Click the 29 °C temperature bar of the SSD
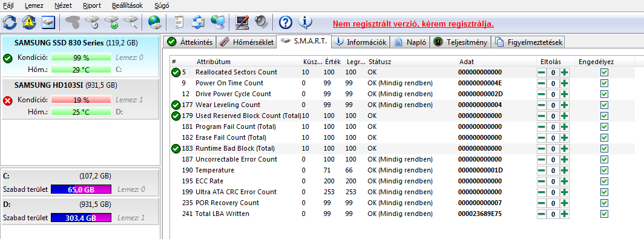This screenshot has height=239, width=644. [81, 70]
